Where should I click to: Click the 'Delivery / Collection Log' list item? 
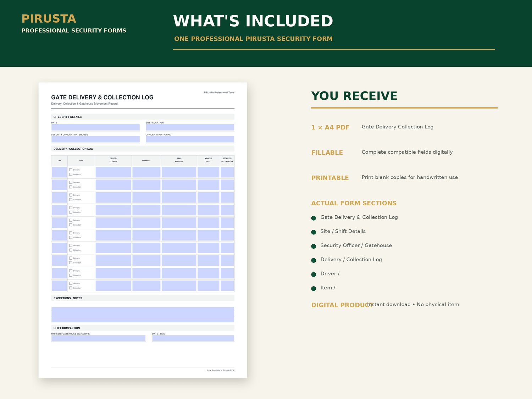pos(351,260)
